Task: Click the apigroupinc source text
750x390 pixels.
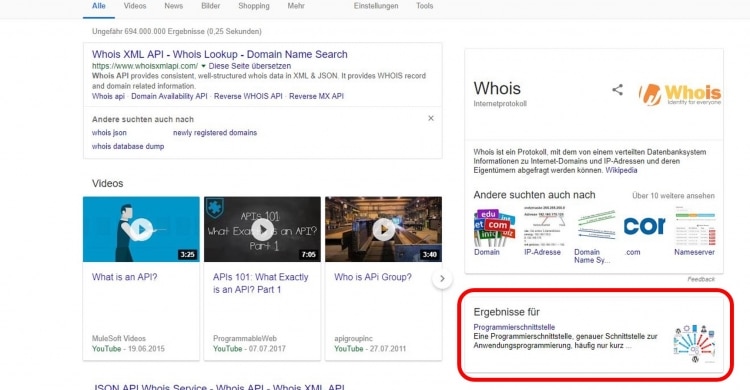Action: click(x=353, y=338)
